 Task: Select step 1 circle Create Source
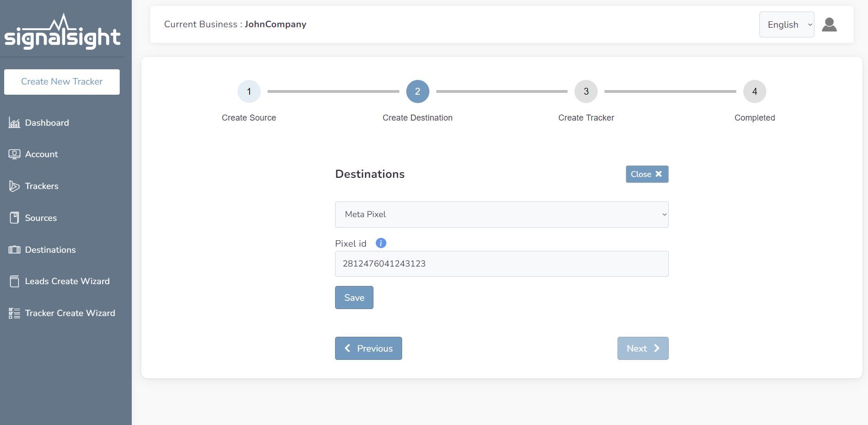coord(249,91)
